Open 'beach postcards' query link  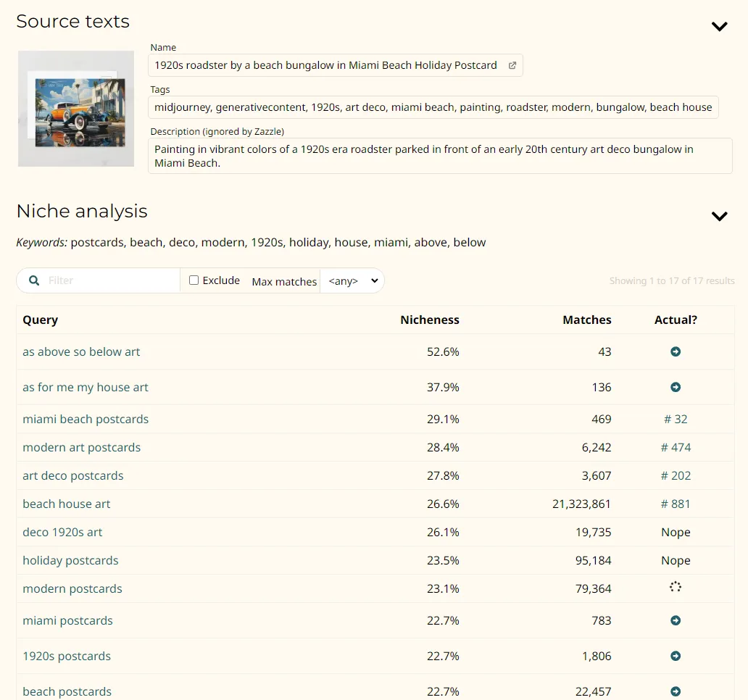coord(67,691)
